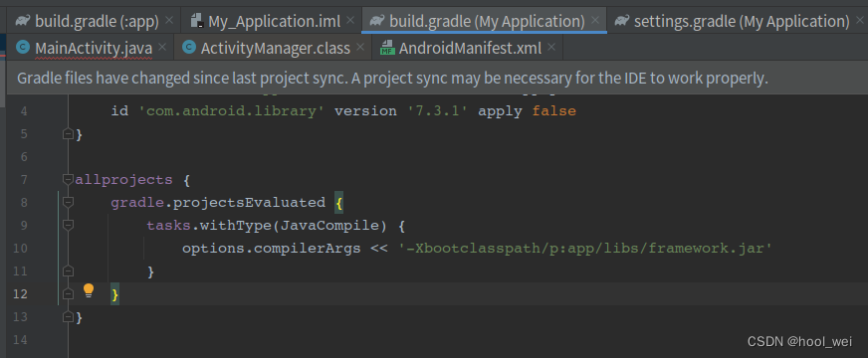This screenshot has height=358, width=868.
Task: Click the Gradle icon on build.gradle (My Application) tab
Action: point(377,21)
